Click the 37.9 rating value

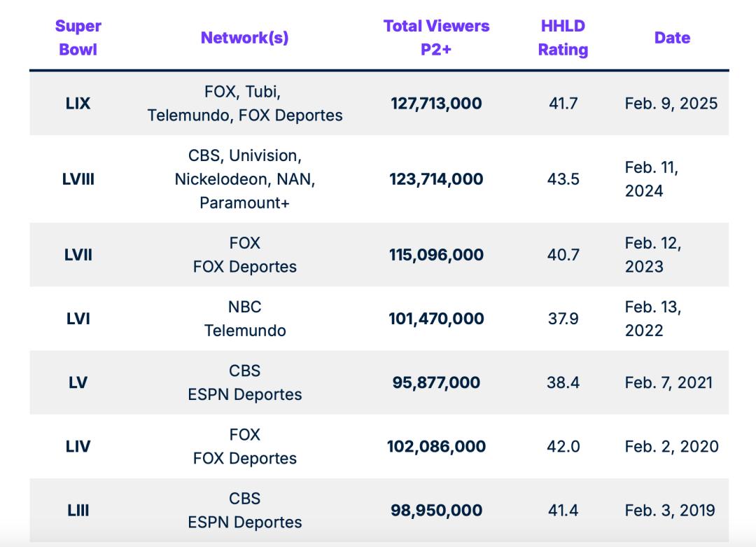point(563,319)
